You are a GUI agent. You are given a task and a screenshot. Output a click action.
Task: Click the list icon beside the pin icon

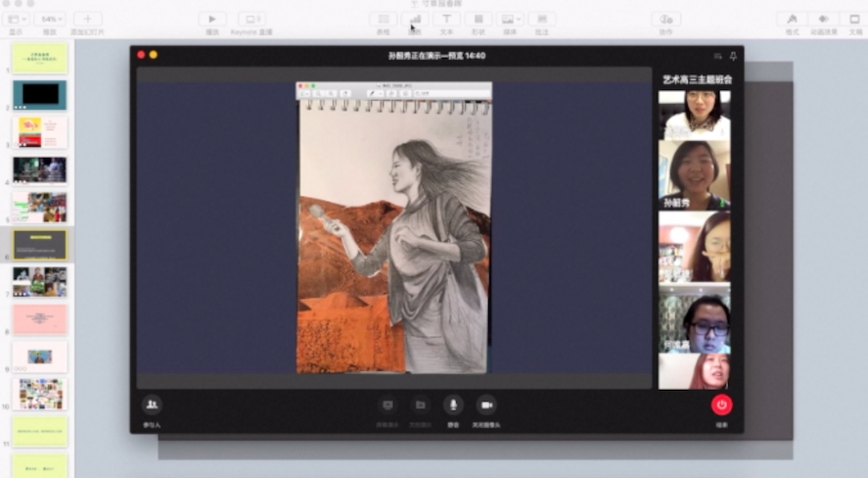pos(718,56)
